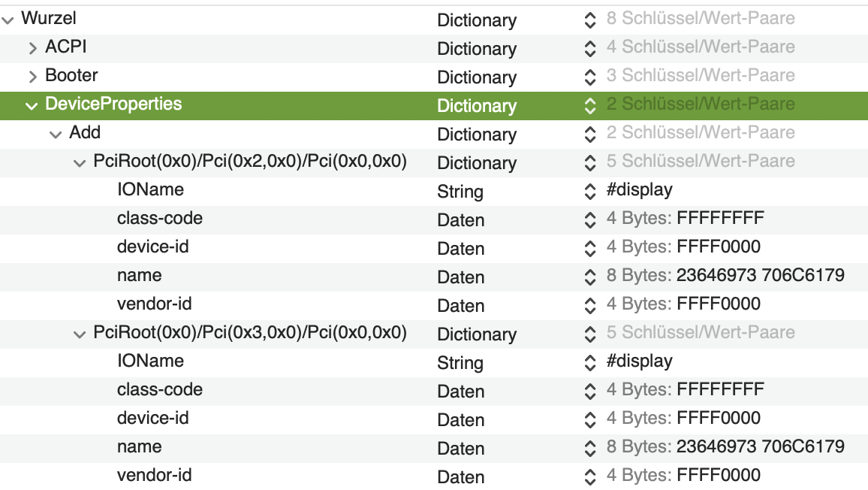Edit the first class-code value FFFFFFFF
The image size is (868, 490).
tap(720, 219)
